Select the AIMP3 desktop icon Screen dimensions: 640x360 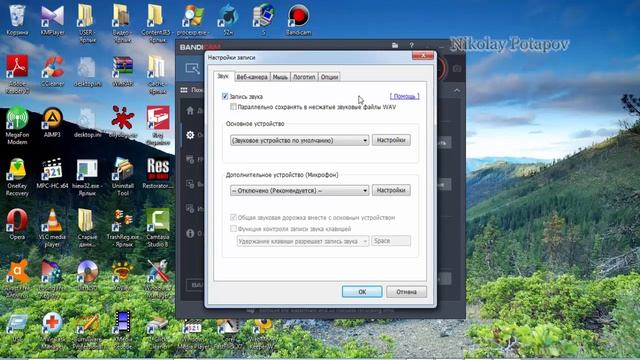coord(53,122)
